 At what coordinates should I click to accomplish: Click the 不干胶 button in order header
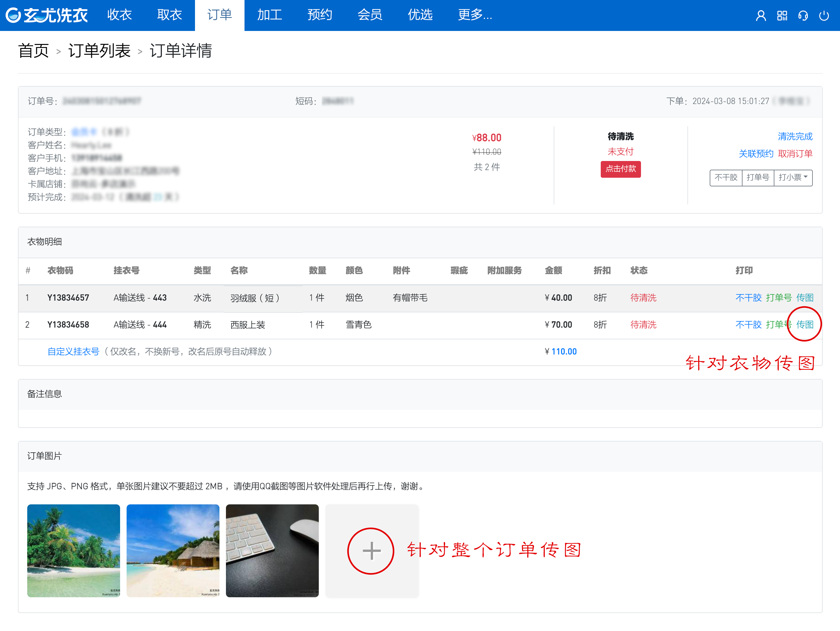(x=726, y=177)
